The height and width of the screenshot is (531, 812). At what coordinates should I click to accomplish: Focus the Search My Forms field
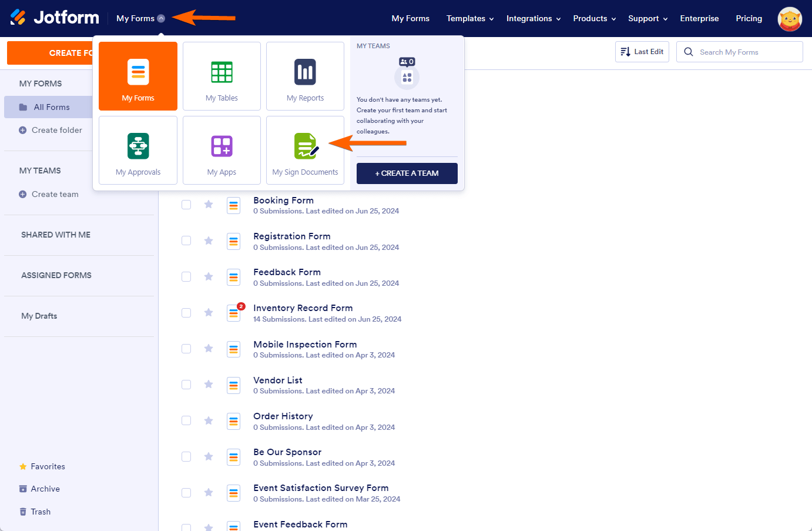[740, 52]
